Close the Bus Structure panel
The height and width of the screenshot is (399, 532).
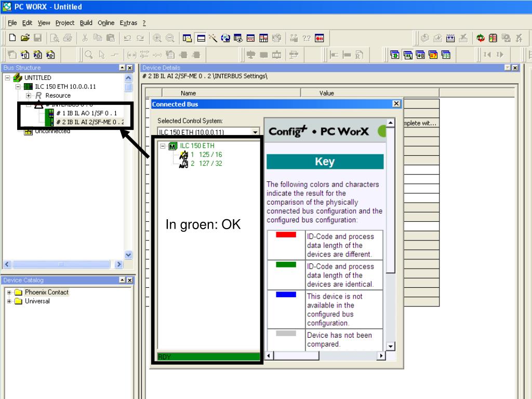[129, 68]
